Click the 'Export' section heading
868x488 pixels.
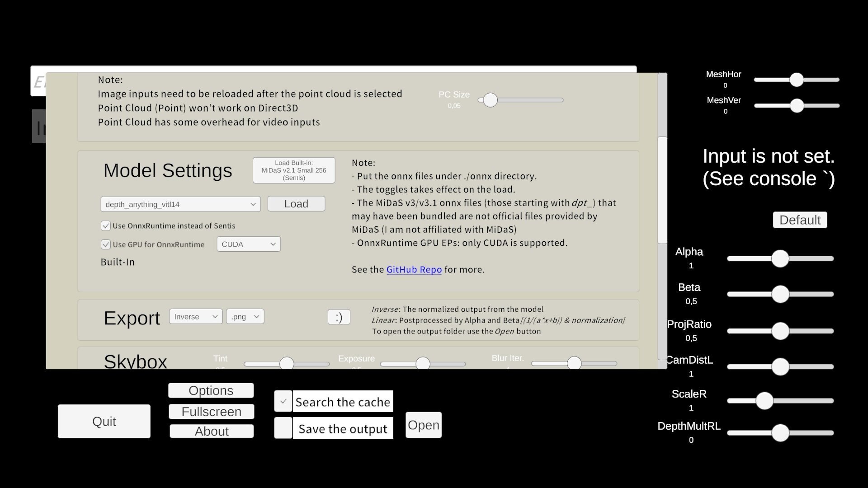pyautogui.click(x=132, y=318)
